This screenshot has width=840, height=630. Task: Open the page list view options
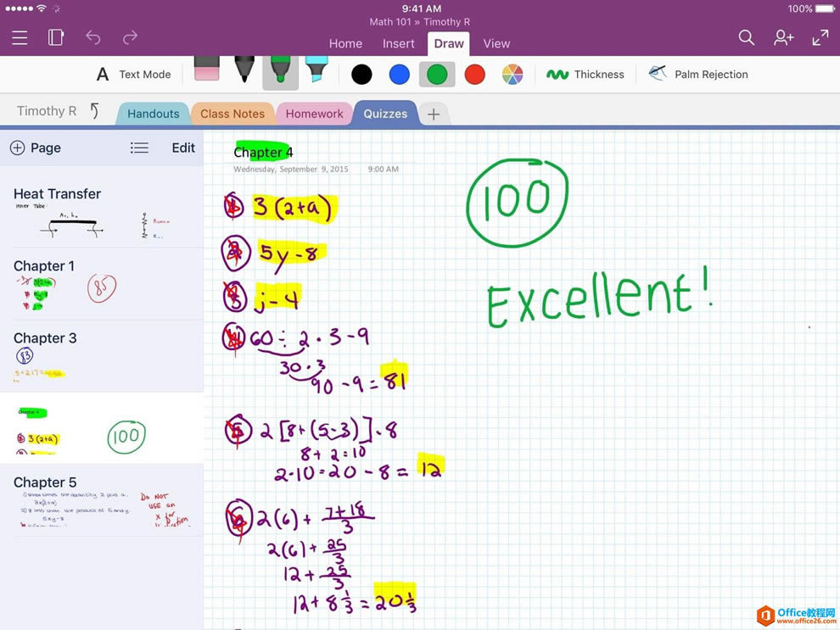tap(139, 148)
